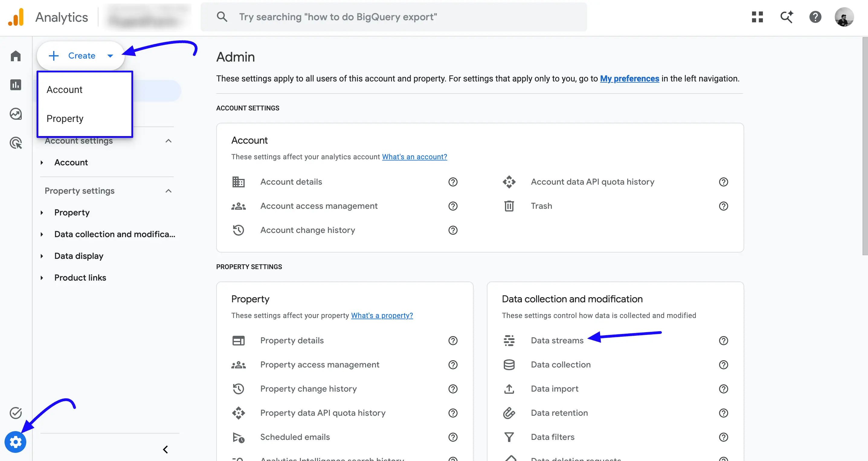Screen dimensions: 868x461
Task: Open Account details settings
Action: click(291, 182)
